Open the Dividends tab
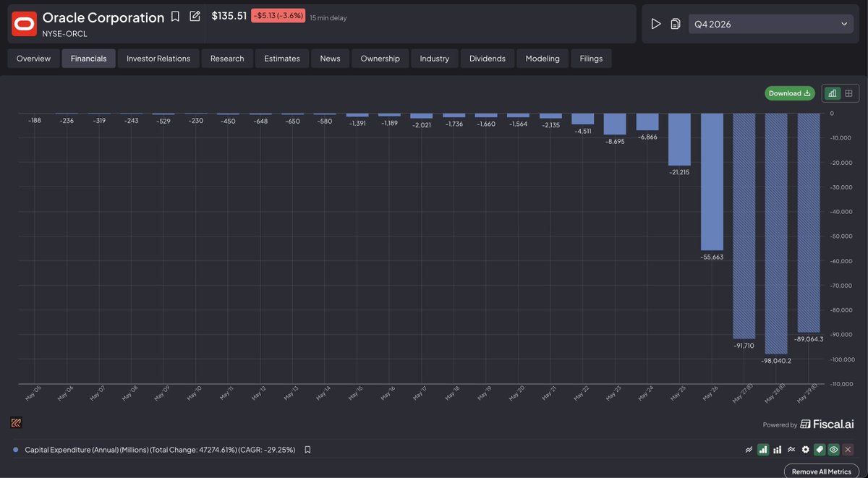This screenshot has height=478, width=868. click(488, 59)
